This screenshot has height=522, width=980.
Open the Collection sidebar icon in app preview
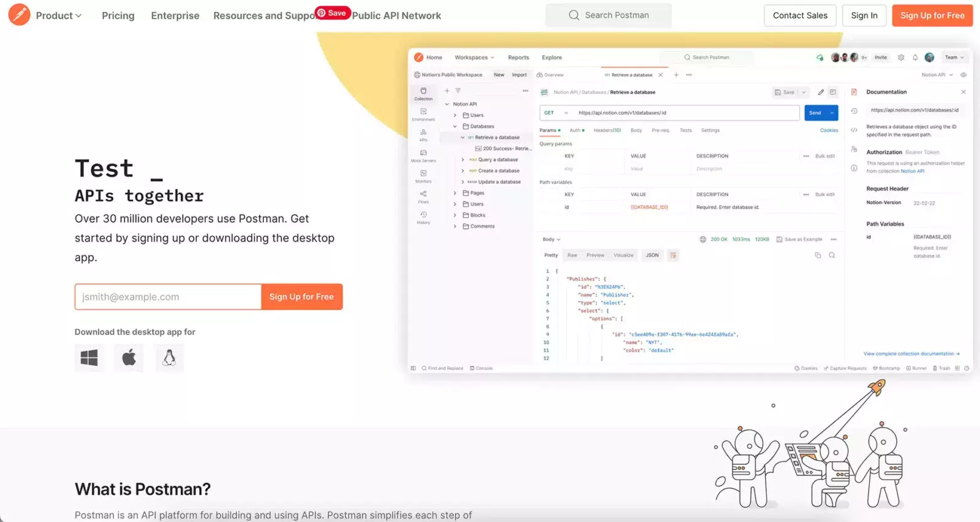click(x=423, y=93)
